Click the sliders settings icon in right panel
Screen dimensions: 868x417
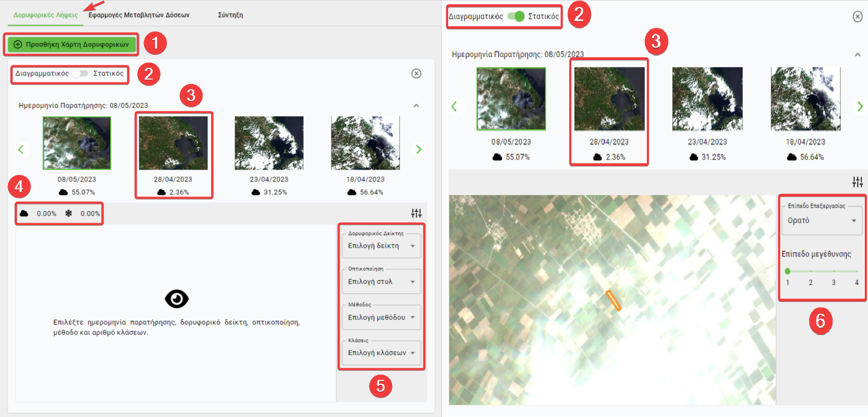[857, 182]
